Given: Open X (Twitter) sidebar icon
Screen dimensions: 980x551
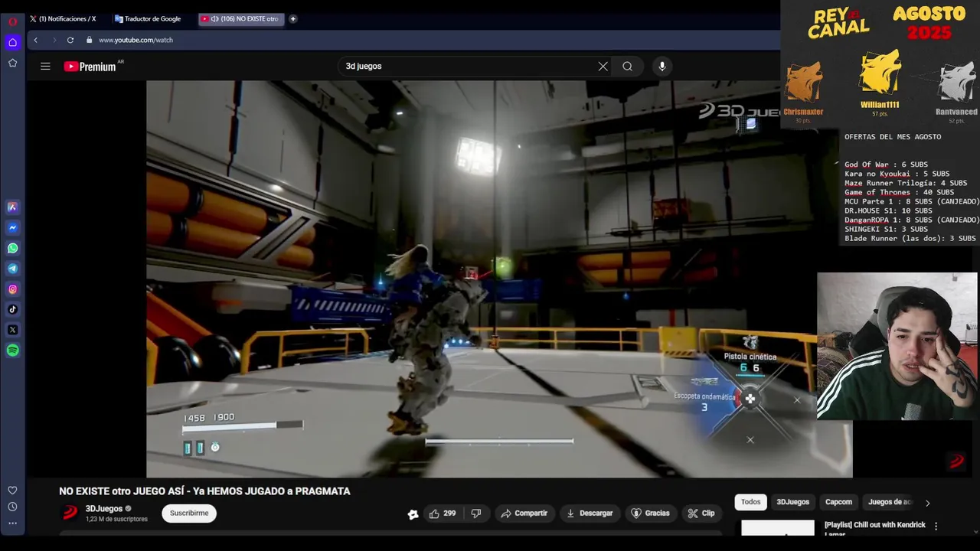Looking at the screenshot, I should (x=12, y=330).
